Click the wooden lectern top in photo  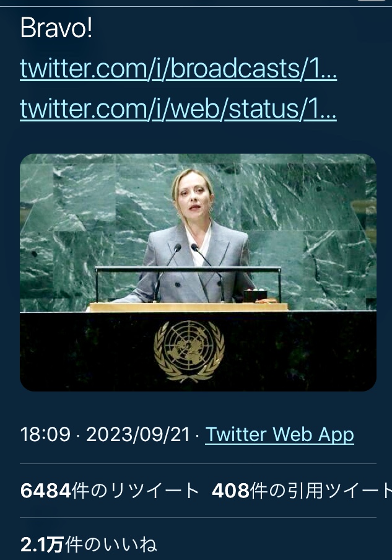(188, 307)
